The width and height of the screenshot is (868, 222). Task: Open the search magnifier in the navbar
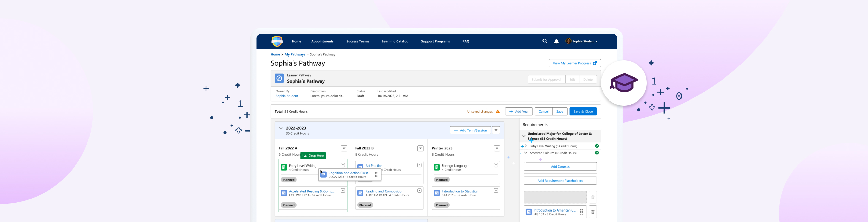545,41
